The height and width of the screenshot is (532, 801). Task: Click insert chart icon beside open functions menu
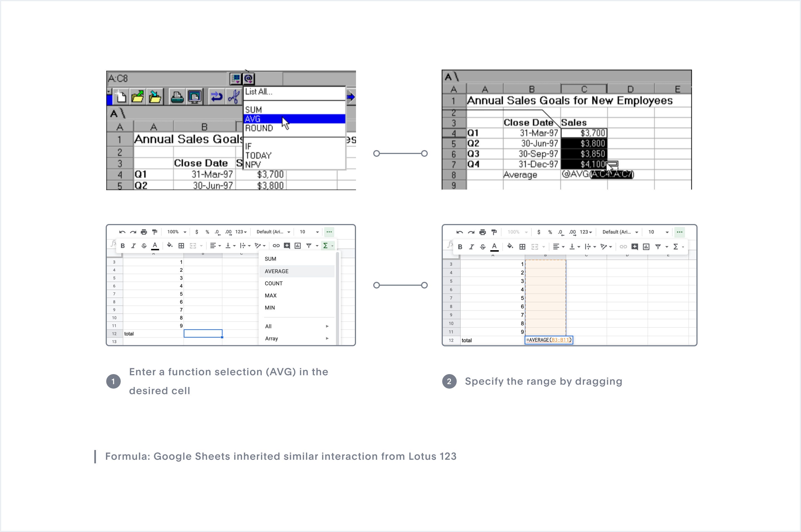pyautogui.click(x=298, y=245)
